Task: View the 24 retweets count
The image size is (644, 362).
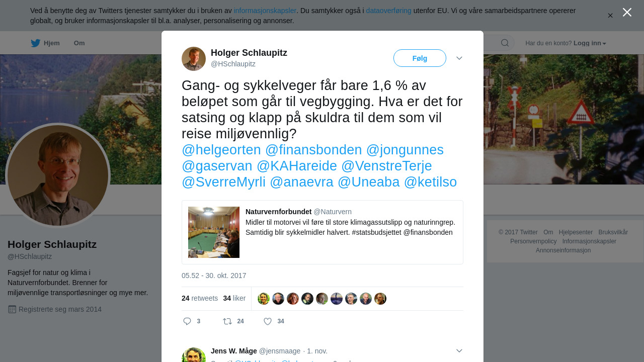Action: [200, 298]
